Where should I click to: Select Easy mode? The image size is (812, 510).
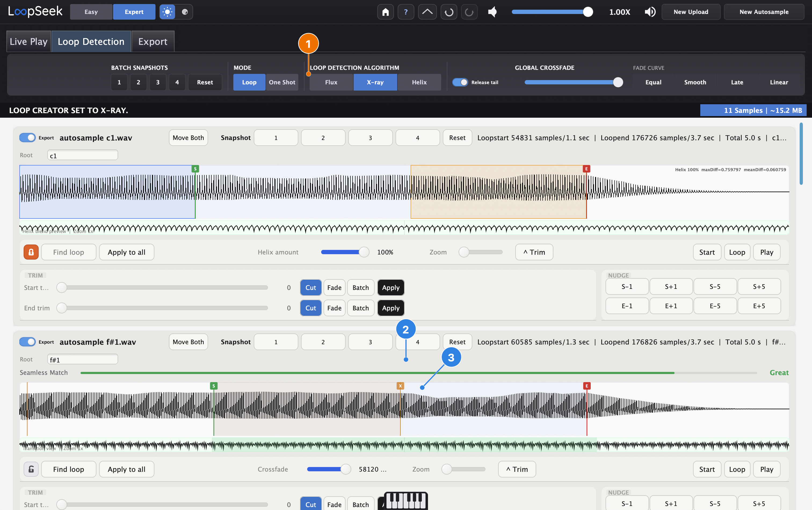pyautogui.click(x=91, y=12)
